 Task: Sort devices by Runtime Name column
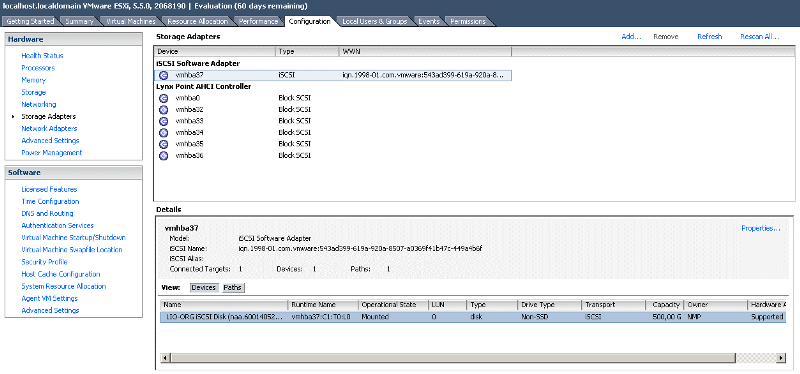click(x=323, y=305)
